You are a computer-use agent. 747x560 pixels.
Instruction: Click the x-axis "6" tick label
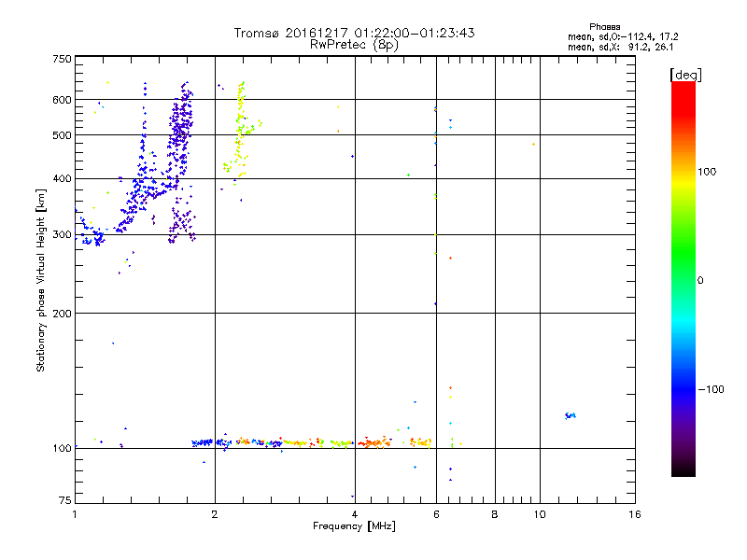(x=436, y=514)
